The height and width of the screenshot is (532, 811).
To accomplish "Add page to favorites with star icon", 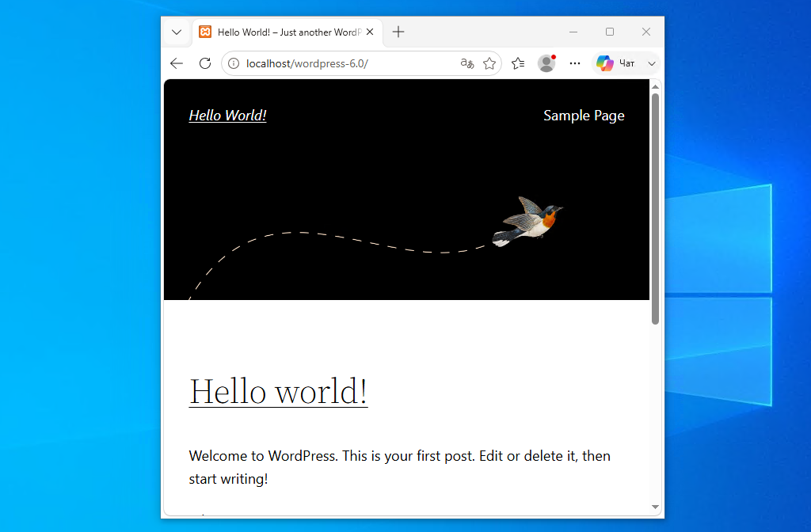I will (489, 63).
